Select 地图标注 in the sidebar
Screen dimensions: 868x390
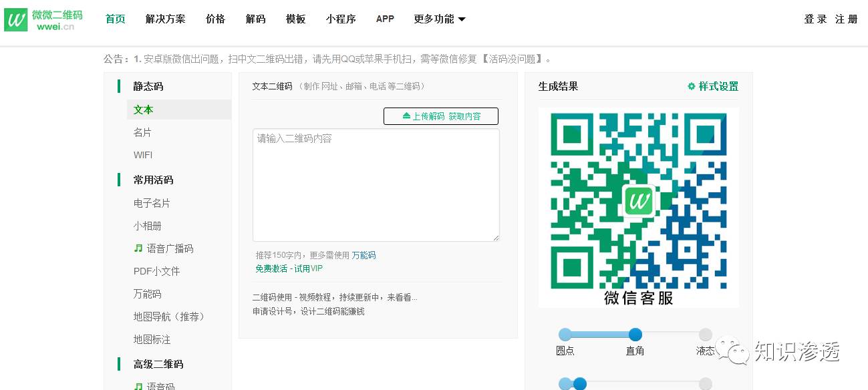pos(152,339)
